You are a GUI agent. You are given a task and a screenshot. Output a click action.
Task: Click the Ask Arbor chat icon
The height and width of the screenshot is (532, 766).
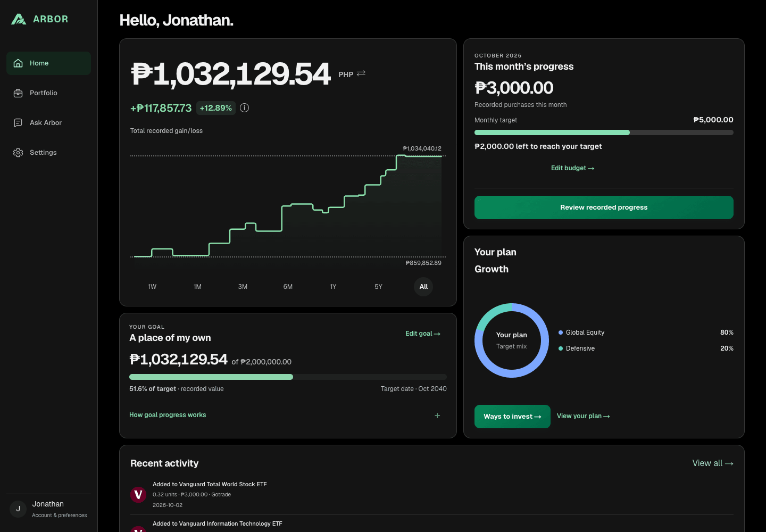click(18, 123)
